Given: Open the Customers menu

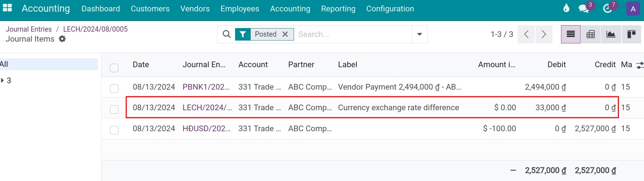Looking at the screenshot, I should pos(150,9).
